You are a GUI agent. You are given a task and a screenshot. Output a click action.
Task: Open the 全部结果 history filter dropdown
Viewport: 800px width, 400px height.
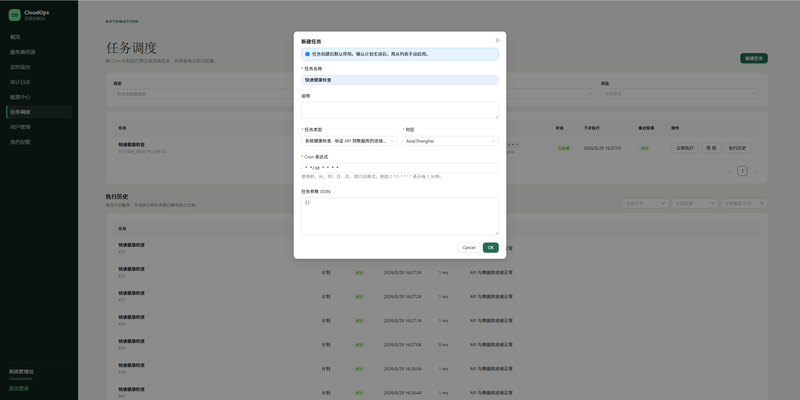point(694,204)
